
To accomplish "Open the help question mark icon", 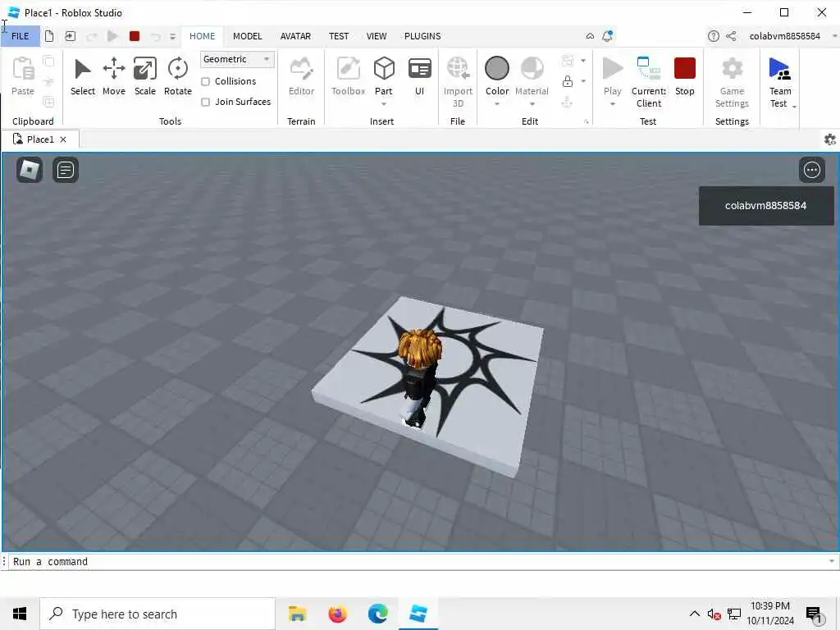I will click(x=713, y=36).
